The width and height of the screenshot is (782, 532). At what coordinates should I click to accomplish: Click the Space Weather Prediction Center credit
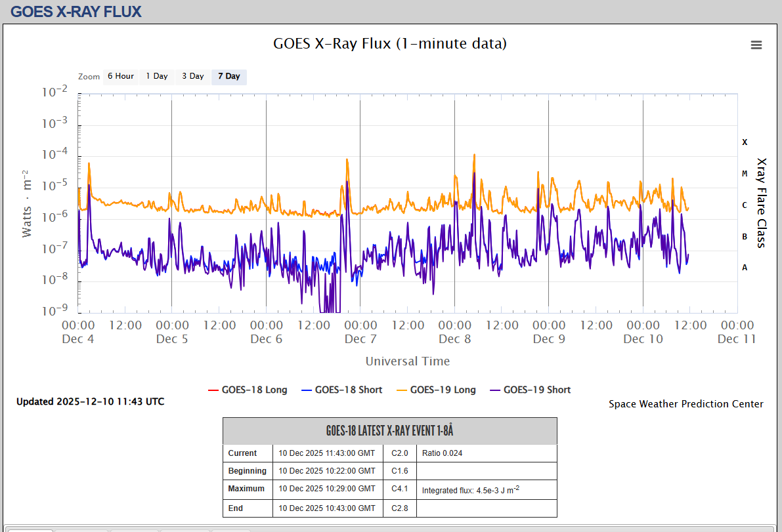click(685, 404)
